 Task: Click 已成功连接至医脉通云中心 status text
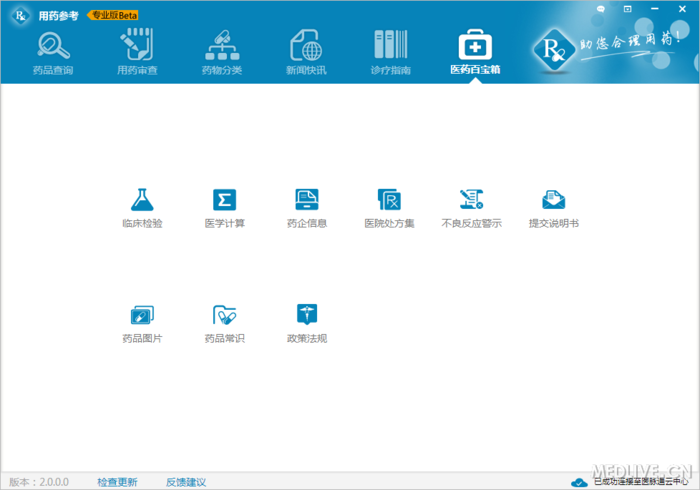point(641,482)
